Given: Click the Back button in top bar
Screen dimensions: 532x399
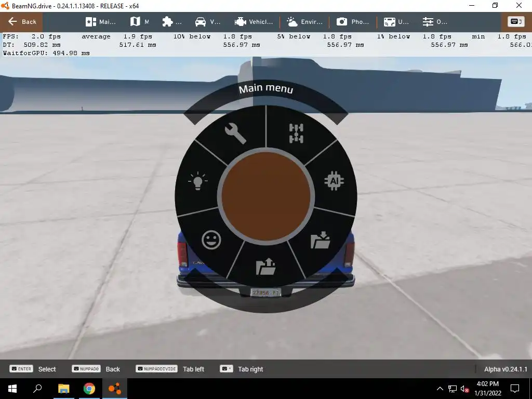Looking at the screenshot, I should tap(22, 22).
